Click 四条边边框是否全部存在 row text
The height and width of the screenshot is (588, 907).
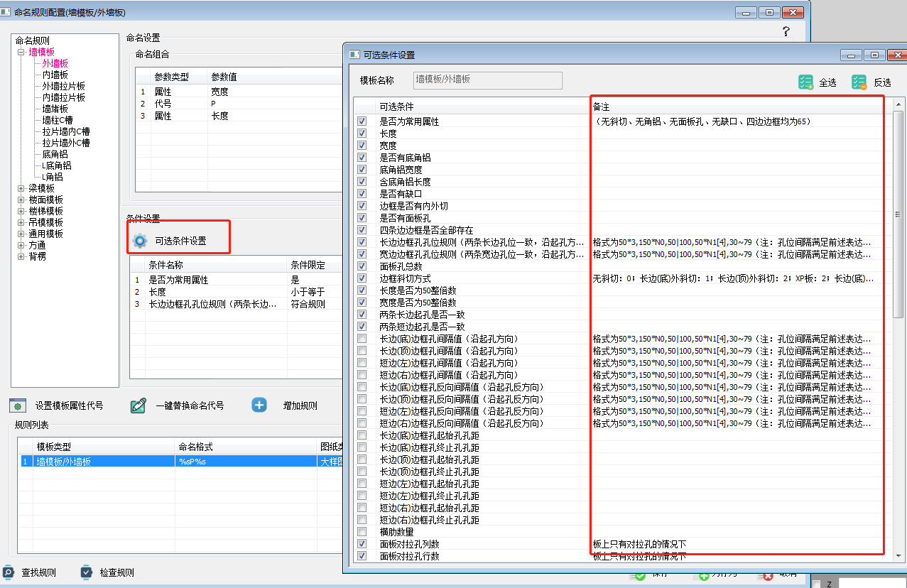[426, 230]
